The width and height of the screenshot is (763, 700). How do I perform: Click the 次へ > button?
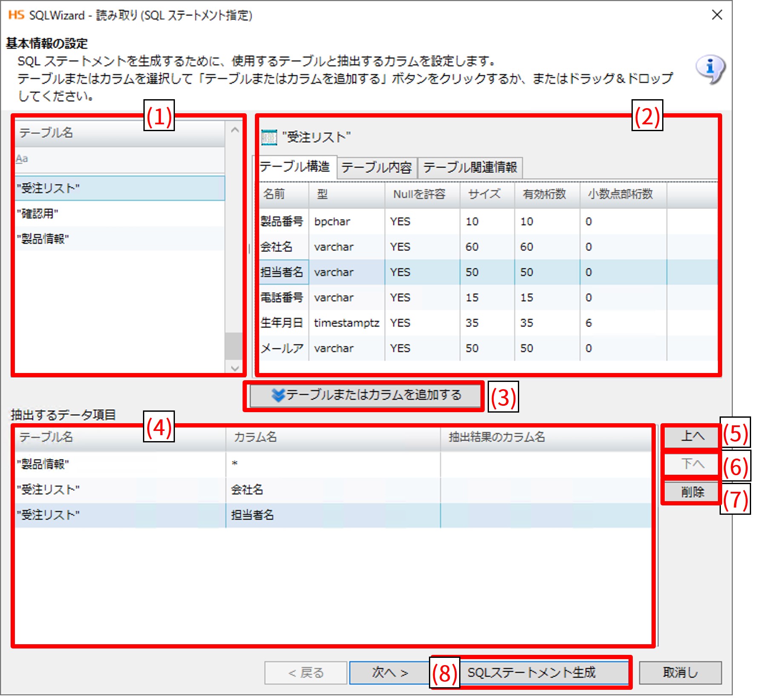[389, 672]
